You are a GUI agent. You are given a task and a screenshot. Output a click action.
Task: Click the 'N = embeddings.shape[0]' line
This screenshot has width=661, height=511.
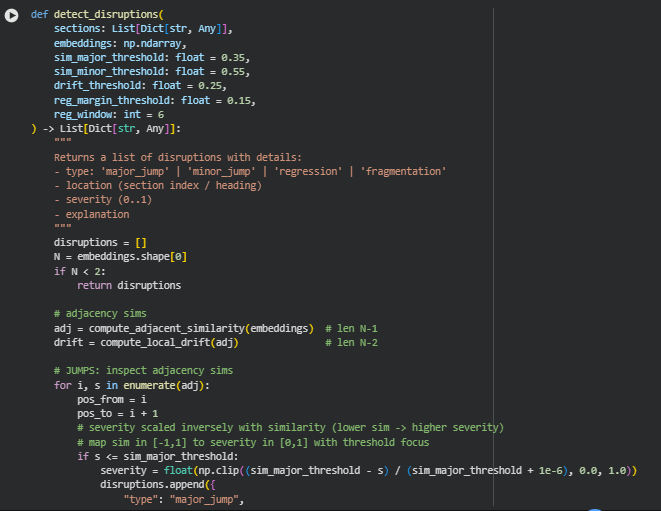(120, 257)
